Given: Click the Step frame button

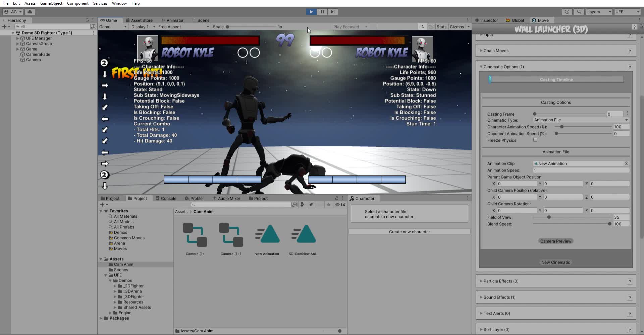Looking at the screenshot, I should pos(333,12).
